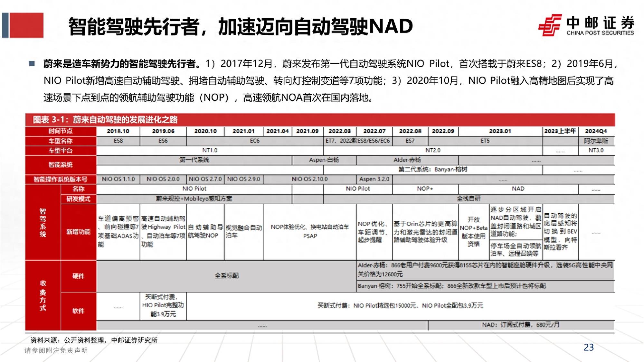Click the NIO OS 2.0.0 cell
644x362 pixels.
163,179
